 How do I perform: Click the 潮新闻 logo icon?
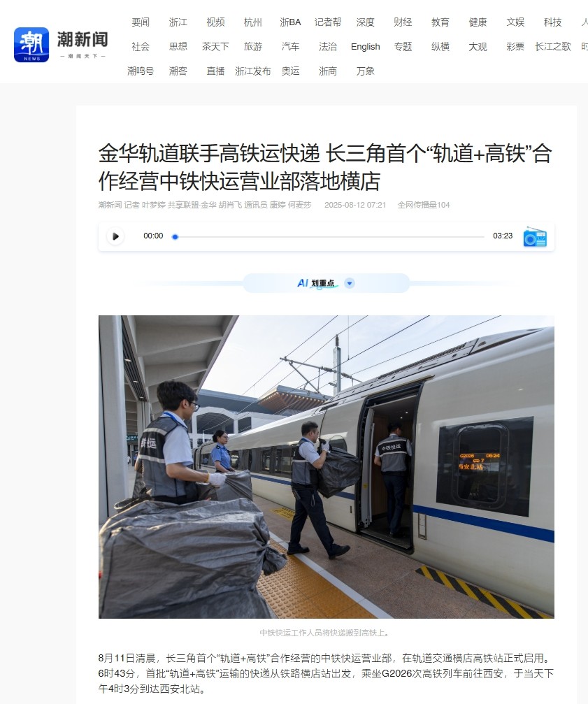(31, 45)
